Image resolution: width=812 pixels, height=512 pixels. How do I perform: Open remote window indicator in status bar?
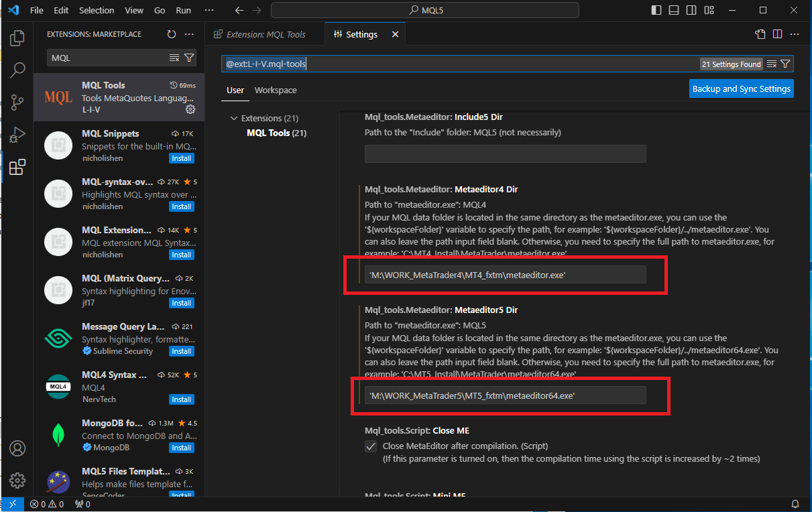pos(12,504)
